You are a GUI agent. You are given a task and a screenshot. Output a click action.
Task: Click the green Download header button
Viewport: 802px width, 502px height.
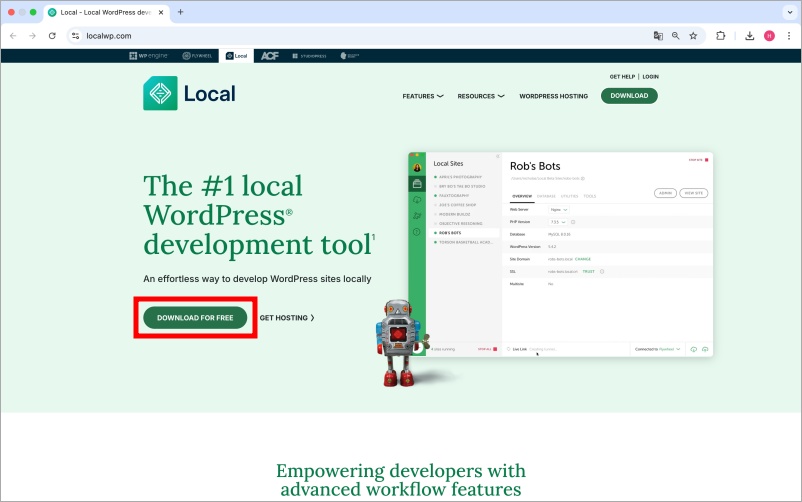coord(629,96)
